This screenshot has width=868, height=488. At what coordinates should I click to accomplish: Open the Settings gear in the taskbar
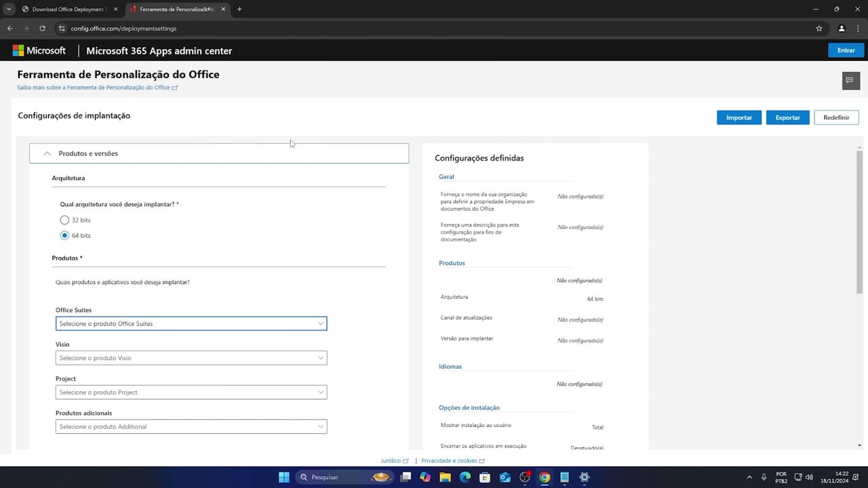click(x=585, y=477)
